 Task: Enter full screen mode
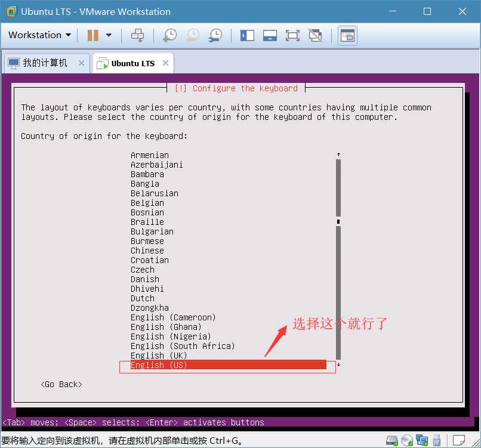[x=292, y=35]
